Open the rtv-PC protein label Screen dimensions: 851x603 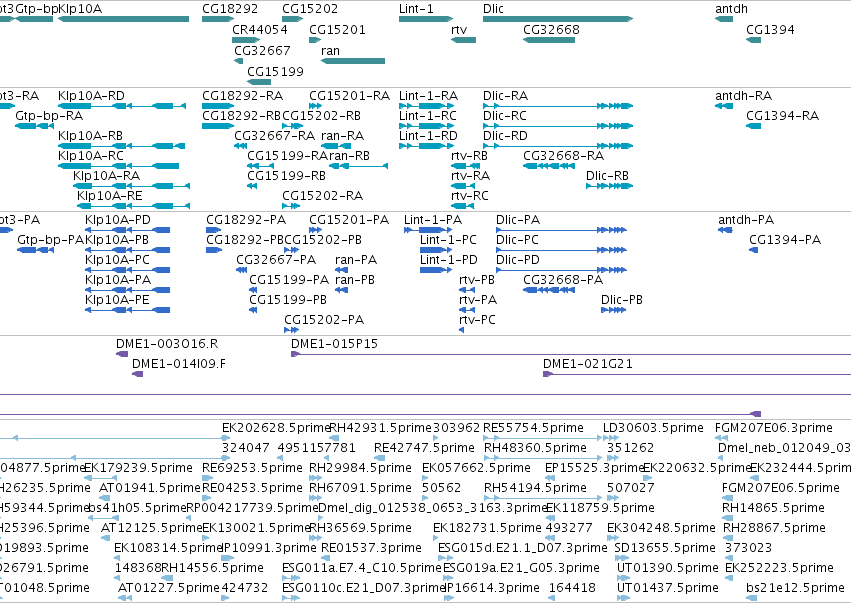[x=478, y=320]
